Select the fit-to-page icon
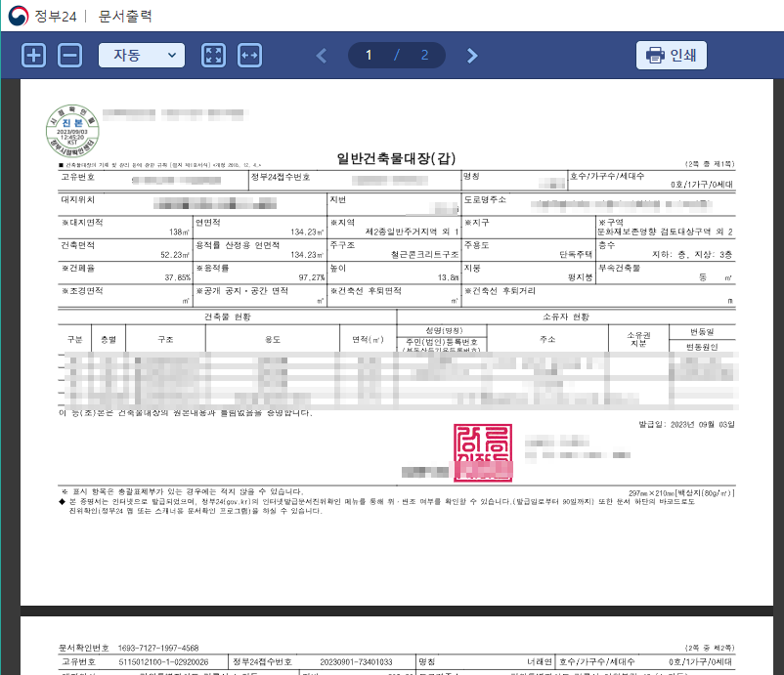Viewport: 784px width, 675px height. [x=214, y=54]
